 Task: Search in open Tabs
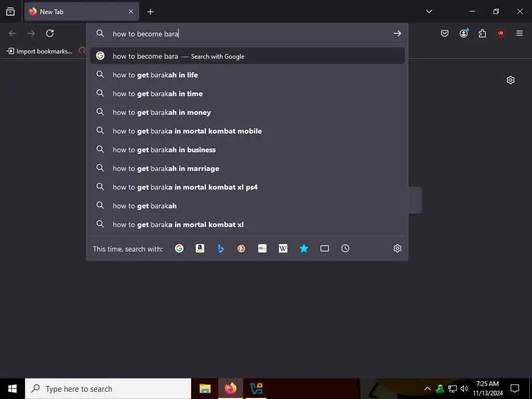pyautogui.click(x=324, y=248)
